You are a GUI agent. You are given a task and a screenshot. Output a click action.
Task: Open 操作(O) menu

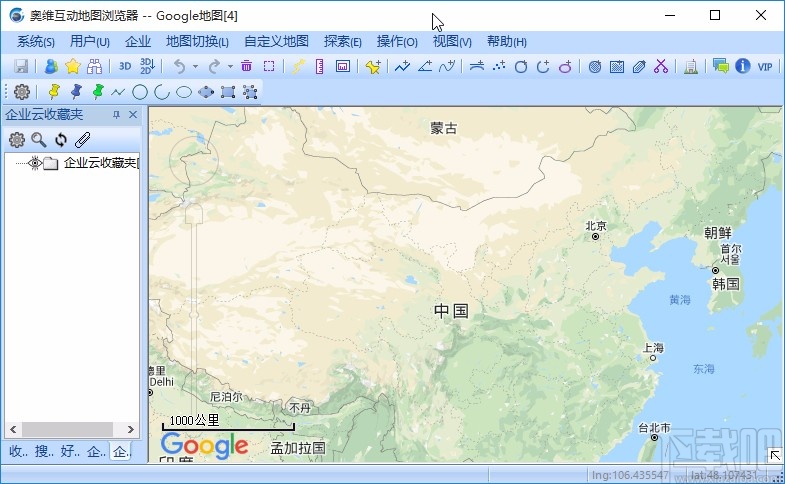pos(397,42)
